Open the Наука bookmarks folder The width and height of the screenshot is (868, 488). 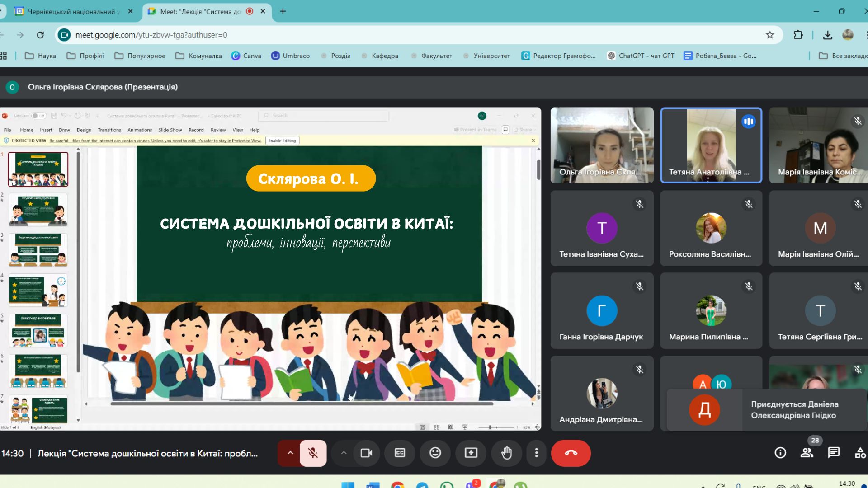pyautogui.click(x=40, y=56)
